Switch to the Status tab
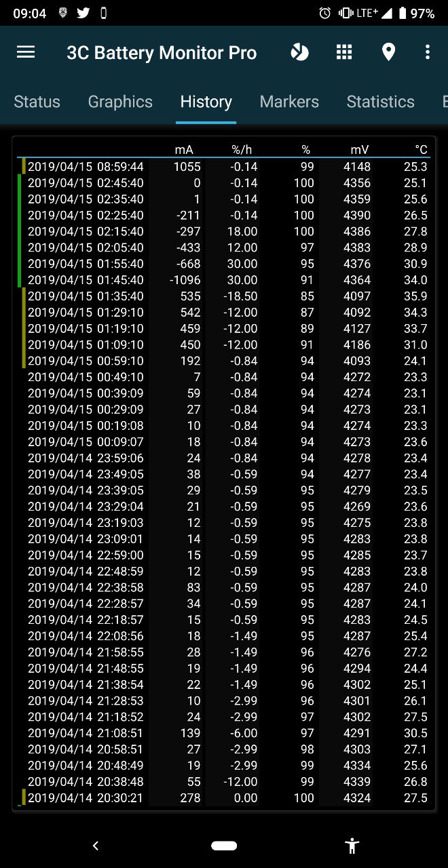This screenshot has height=868, width=448. click(x=37, y=102)
